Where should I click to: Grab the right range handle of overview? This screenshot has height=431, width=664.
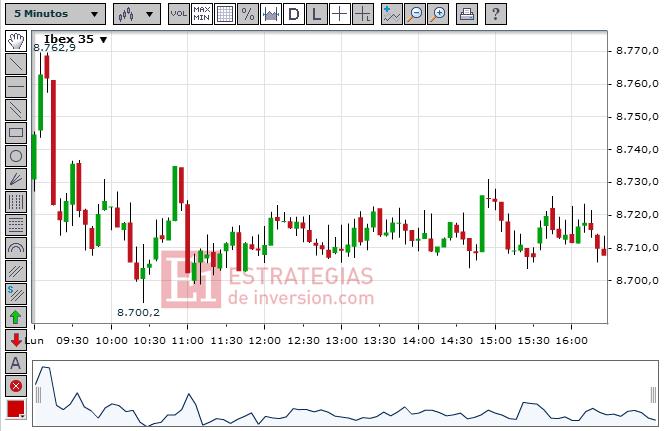[653, 395]
